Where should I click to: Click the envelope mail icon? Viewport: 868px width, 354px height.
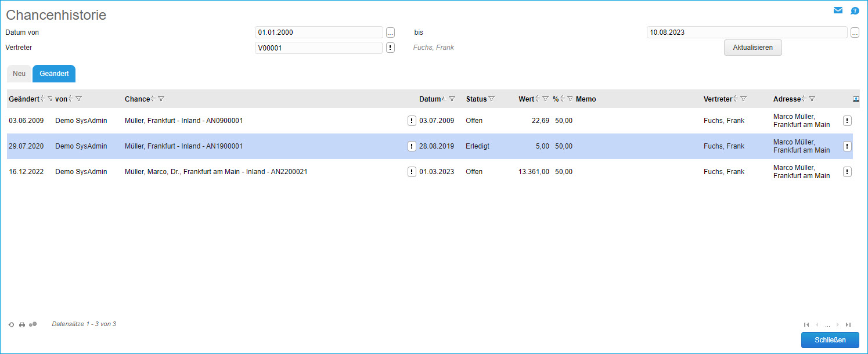point(838,10)
